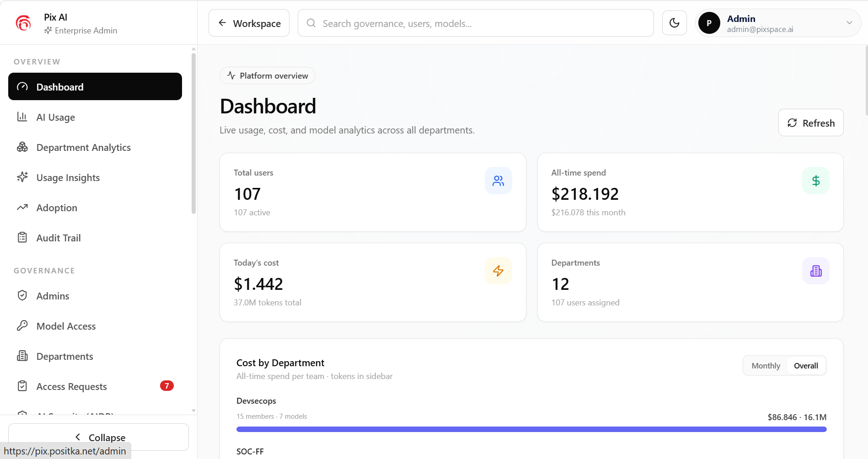Collapse the sidebar
Viewport: 868px width, 459px height.
tap(98, 437)
